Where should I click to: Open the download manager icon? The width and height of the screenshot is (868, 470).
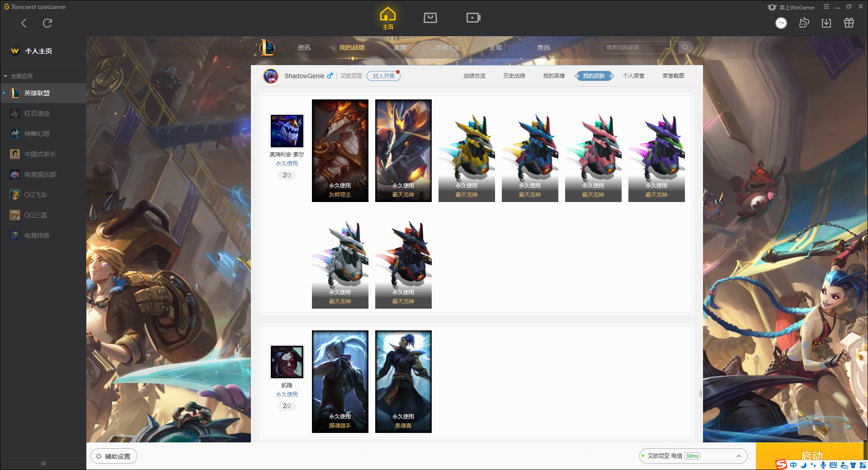pos(826,23)
